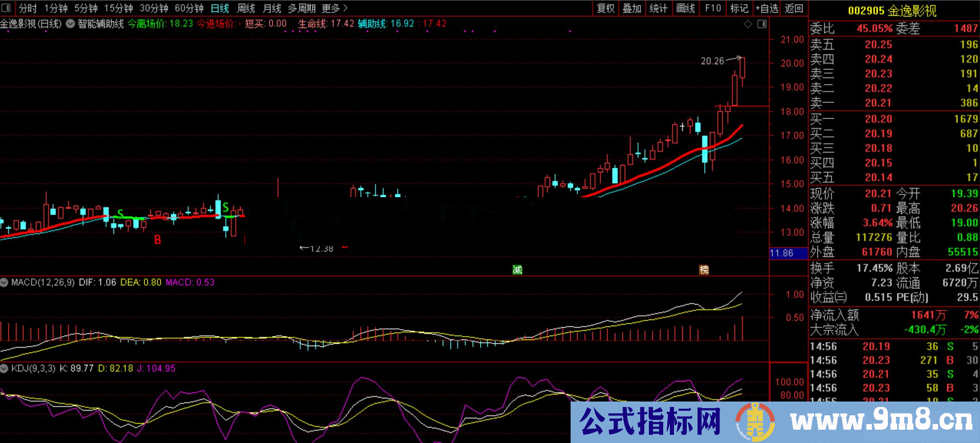Select the 日线 daily chart tab
This screenshot has height=443, width=980.
pos(220,8)
